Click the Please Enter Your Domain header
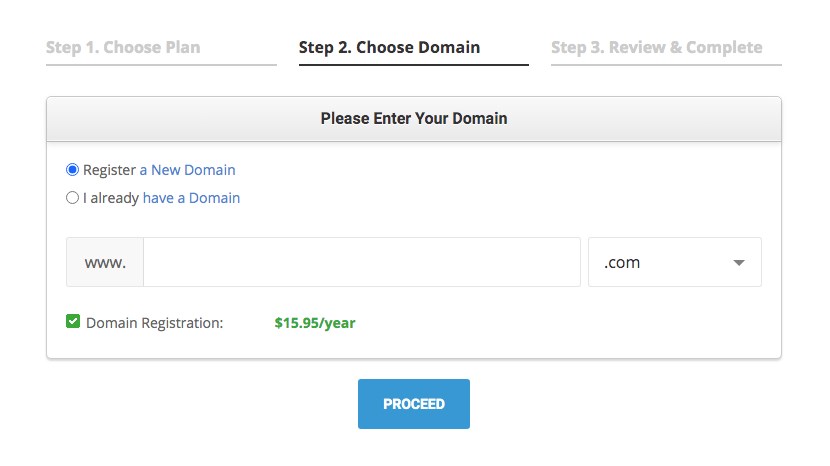830x466 pixels. [x=413, y=118]
